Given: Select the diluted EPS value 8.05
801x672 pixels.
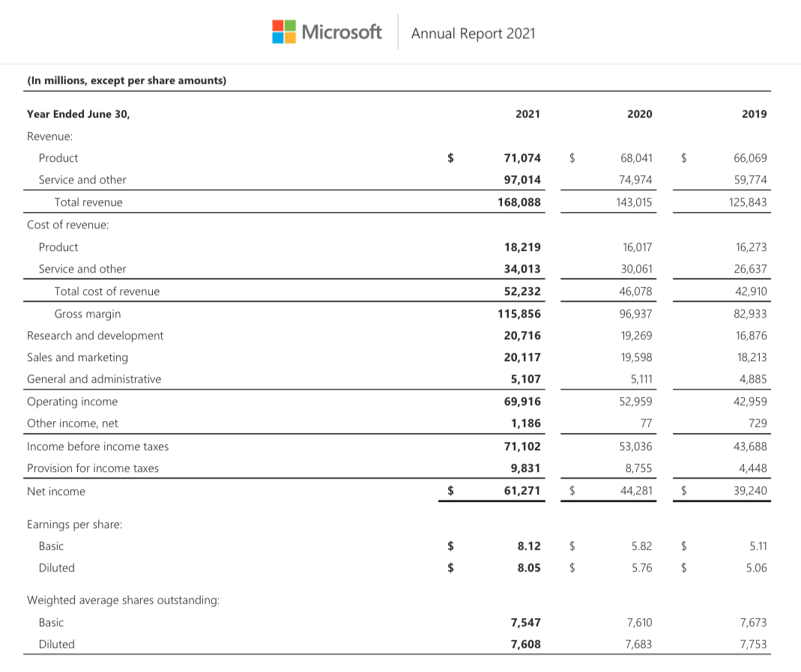Looking at the screenshot, I should (x=529, y=569).
